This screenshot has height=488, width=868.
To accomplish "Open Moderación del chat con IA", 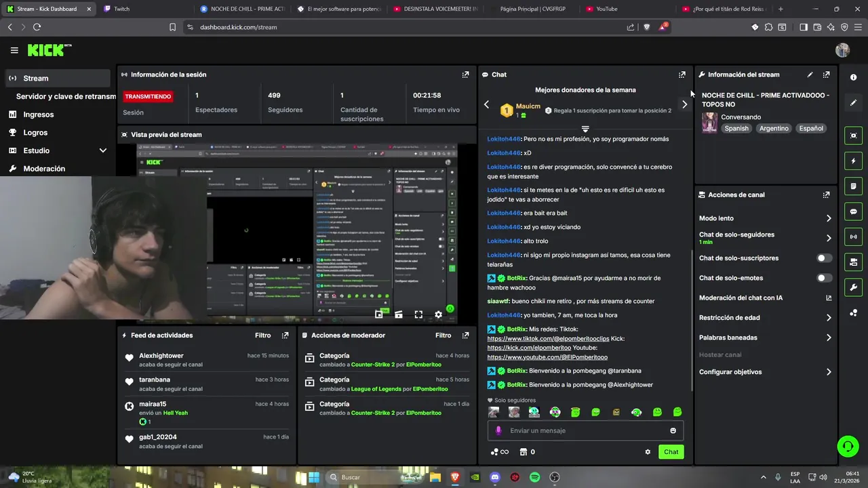I will point(765,298).
